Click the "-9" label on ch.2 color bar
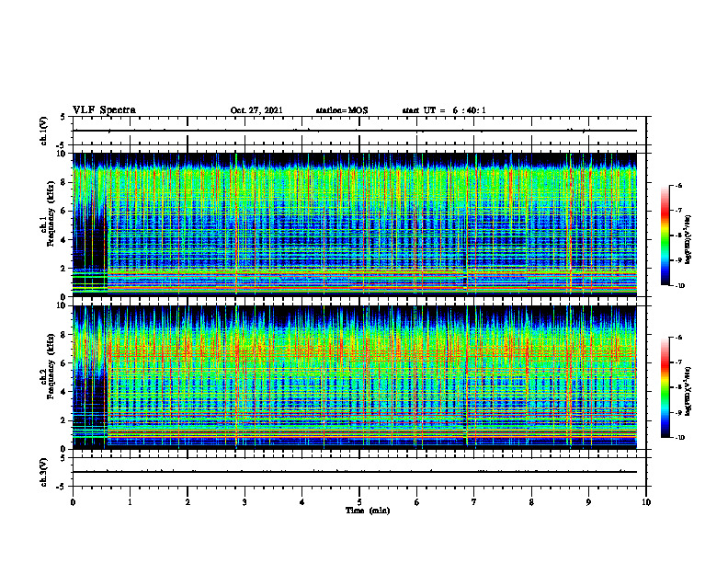 [678, 412]
